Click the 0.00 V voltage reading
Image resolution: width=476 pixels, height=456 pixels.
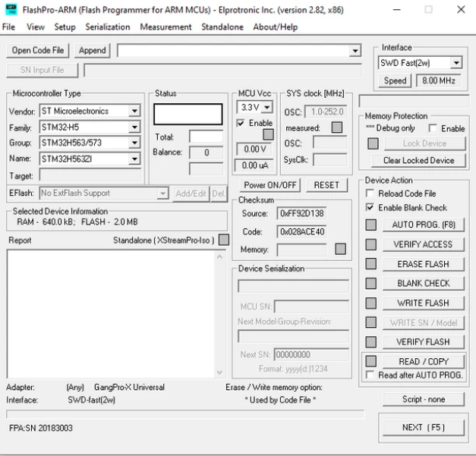point(254,149)
